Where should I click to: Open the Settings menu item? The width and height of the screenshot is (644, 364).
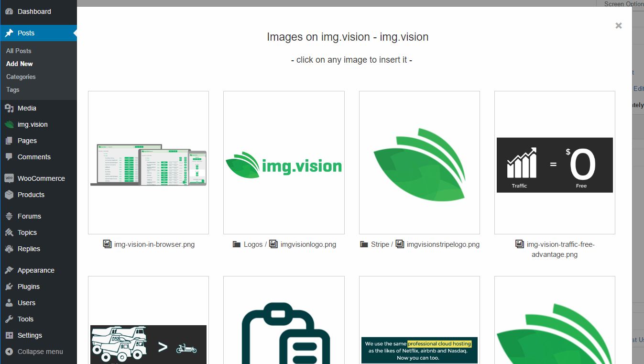point(38,335)
